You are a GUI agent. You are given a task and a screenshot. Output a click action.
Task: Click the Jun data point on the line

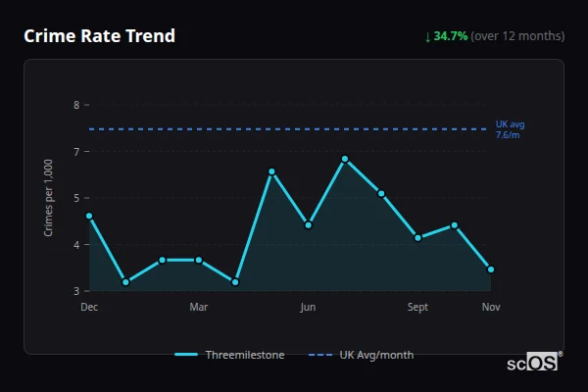(309, 225)
